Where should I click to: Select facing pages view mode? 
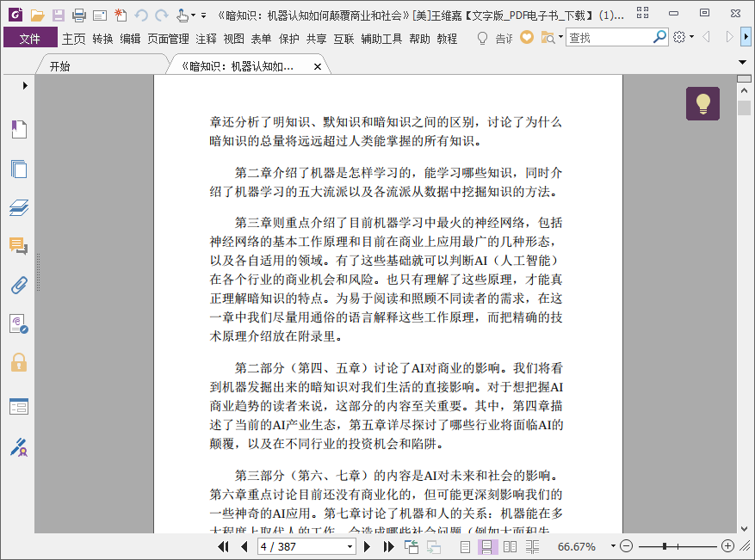click(510, 546)
